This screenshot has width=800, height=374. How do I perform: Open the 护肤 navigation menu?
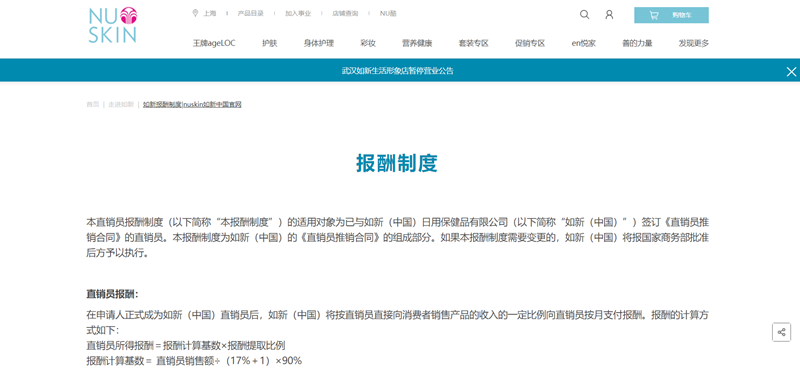pos(269,43)
